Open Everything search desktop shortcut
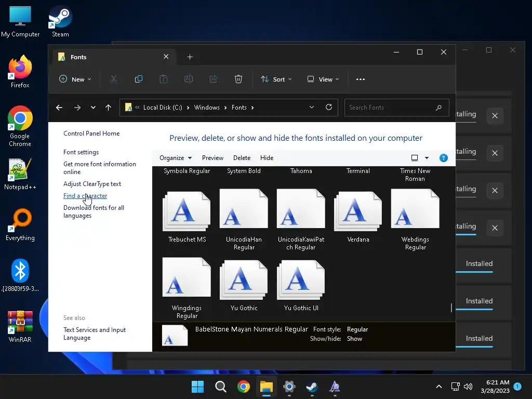Screen dimensions: 532x399 (20, 224)
